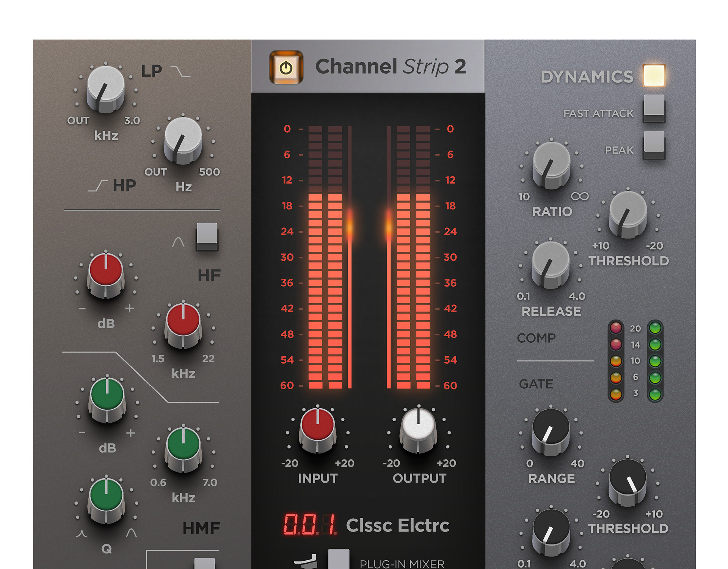
Task: Click the orange 3 dB comp LED
Action: click(x=616, y=394)
